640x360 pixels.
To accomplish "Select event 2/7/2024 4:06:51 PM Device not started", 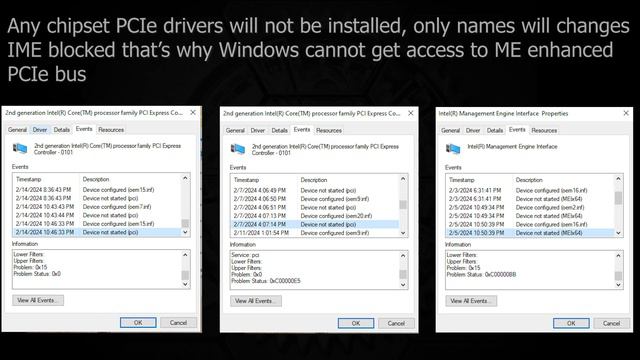I will 315,208.
